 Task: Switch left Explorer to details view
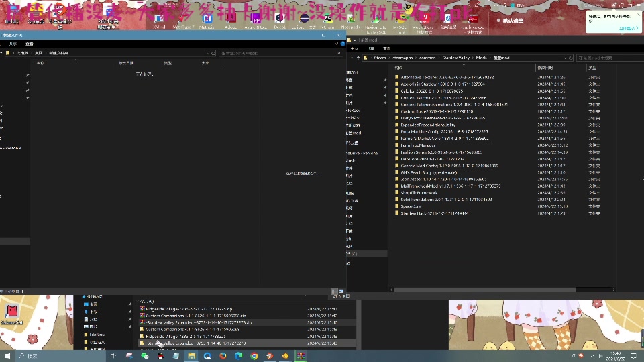click(334, 291)
